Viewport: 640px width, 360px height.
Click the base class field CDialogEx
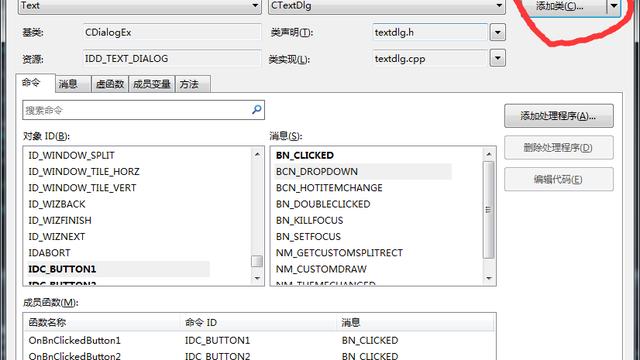172,32
